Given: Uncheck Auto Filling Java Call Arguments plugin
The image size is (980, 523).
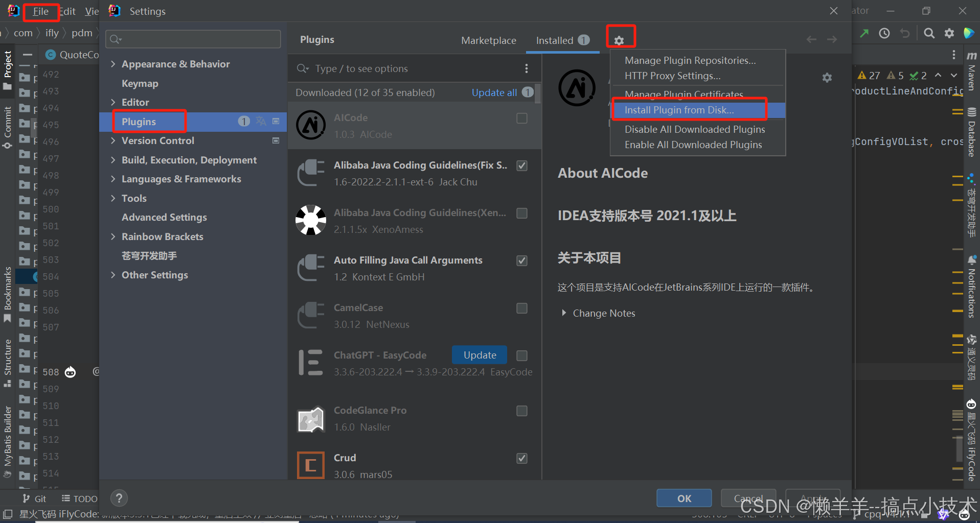Looking at the screenshot, I should [x=522, y=260].
